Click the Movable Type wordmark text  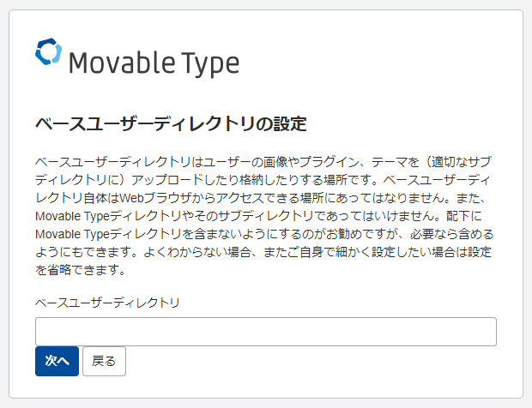[x=154, y=63]
